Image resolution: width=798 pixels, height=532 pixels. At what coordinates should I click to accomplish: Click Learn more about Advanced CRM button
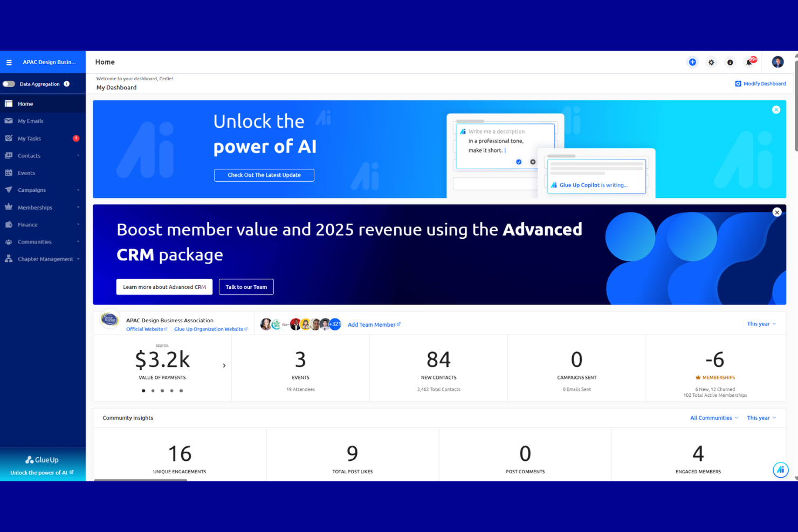coord(164,287)
